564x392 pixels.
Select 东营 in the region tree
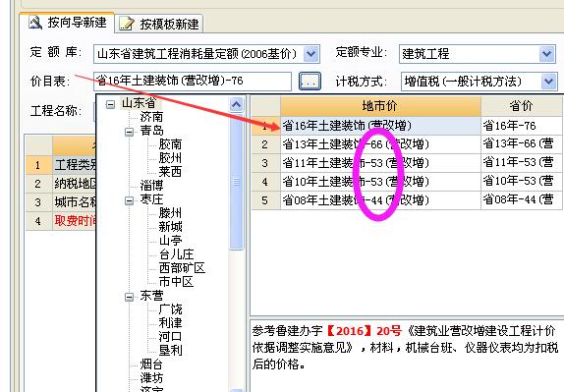click(x=151, y=296)
